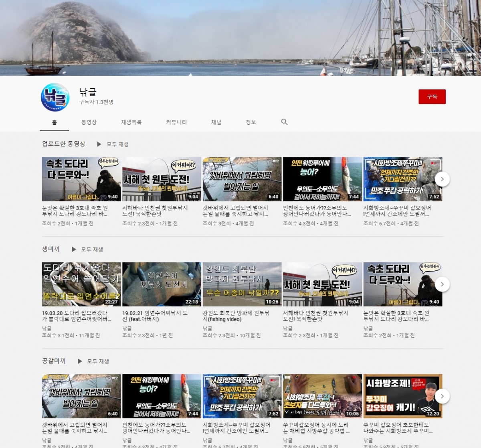Open the 임연수어 찌낚시 도전기 video thumbnail

[162, 284]
